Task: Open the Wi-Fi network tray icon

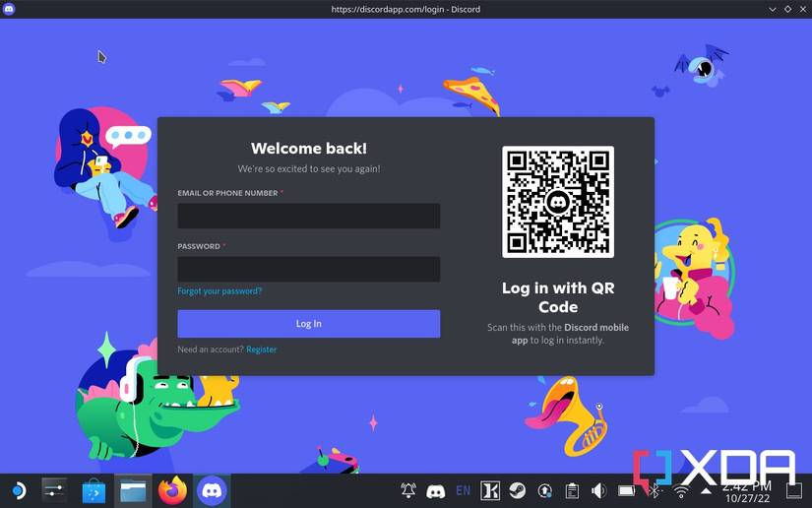Action: pyautogui.click(x=681, y=491)
